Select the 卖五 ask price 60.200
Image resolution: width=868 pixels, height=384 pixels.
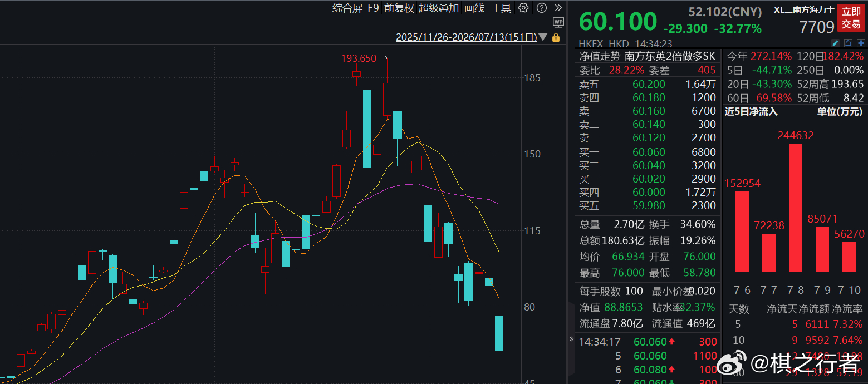[649, 85]
